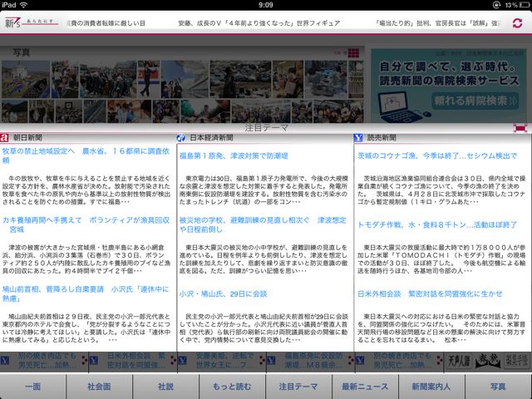532x399 pixels.
Task: Tap article summary beginning 東京電力は30日
Action: point(264,190)
